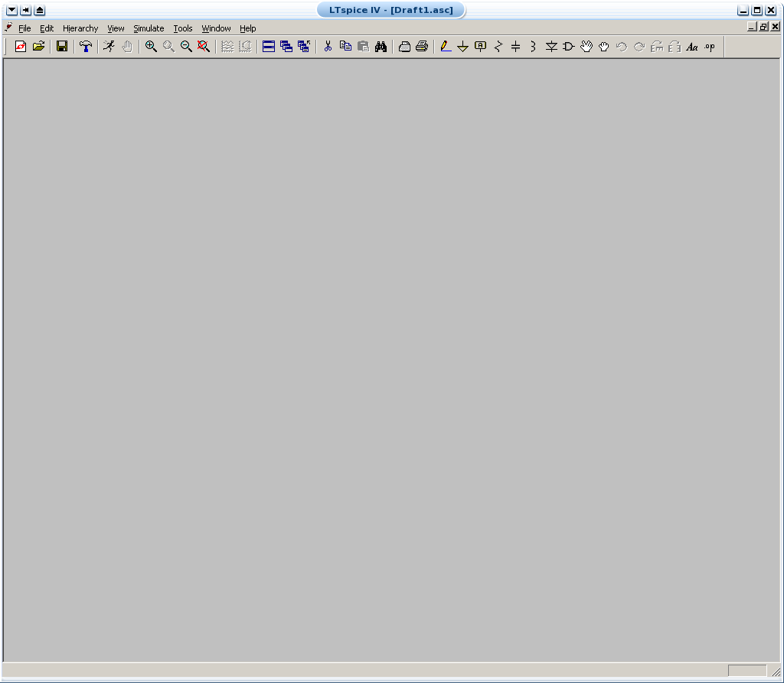Place a Ground symbol
The height and width of the screenshot is (683, 784).
462,46
